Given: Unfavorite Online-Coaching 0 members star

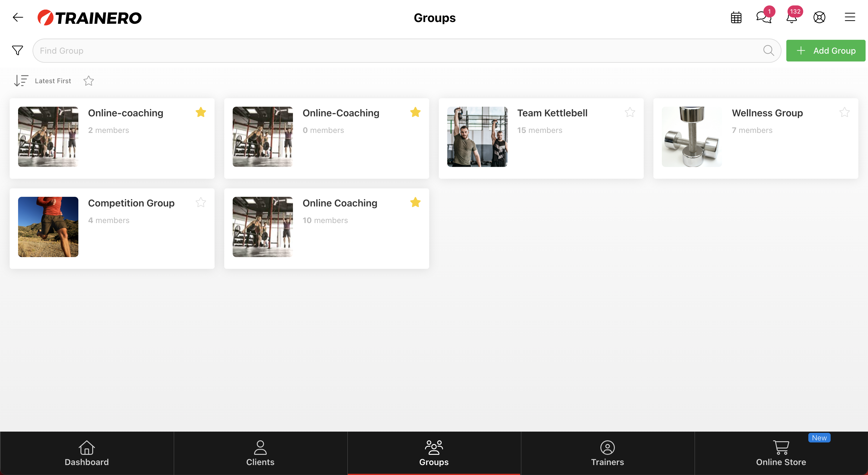Looking at the screenshot, I should (x=416, y=112).
